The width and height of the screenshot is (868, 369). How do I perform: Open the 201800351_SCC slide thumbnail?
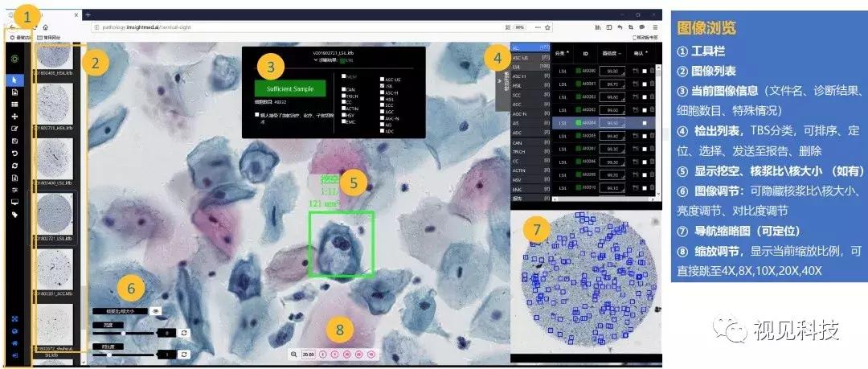(x=53, y=271)
